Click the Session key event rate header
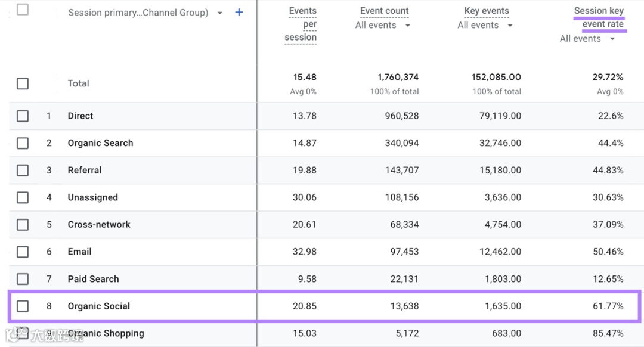This screenshot has width=644, height=347. tap(599, 17)
